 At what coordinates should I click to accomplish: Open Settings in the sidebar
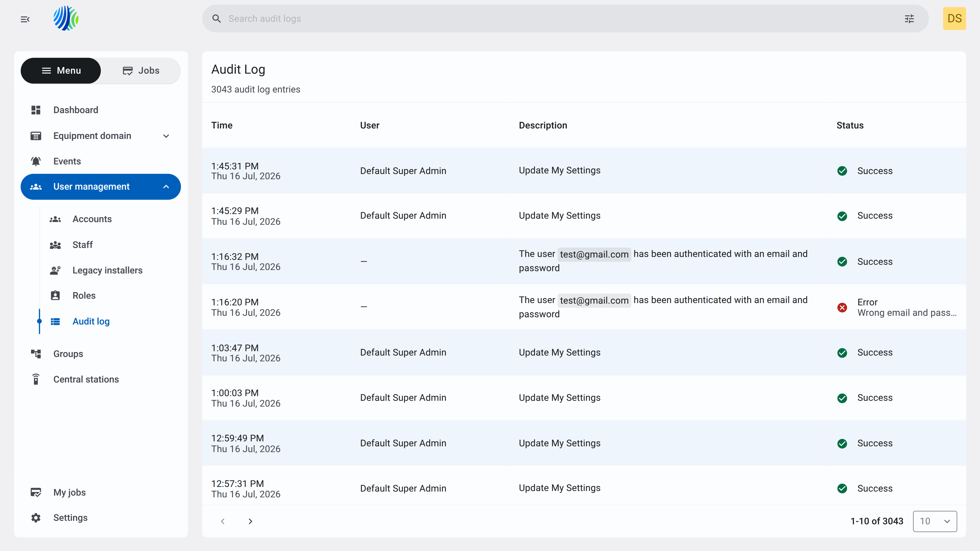pos(101,518)
